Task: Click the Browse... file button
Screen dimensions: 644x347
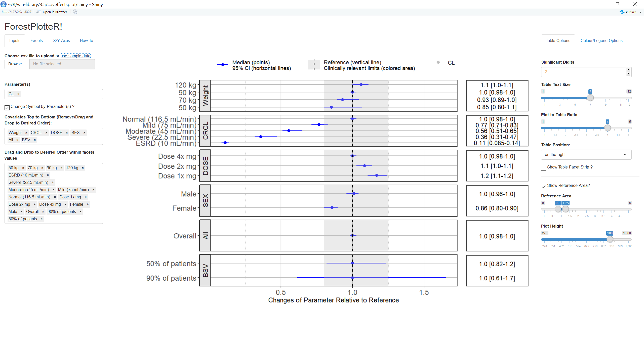Action: [x=17, y=64]
